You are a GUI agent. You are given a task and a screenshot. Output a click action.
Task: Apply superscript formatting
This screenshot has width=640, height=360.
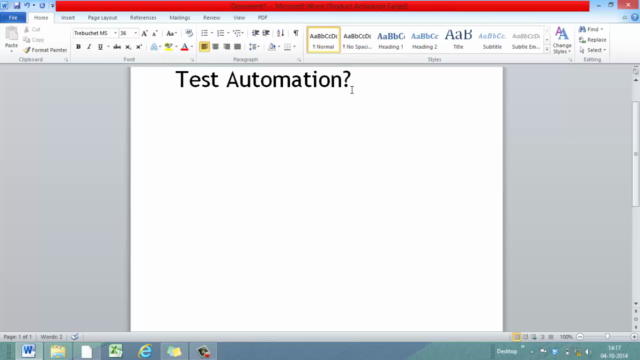pos(139,47)
